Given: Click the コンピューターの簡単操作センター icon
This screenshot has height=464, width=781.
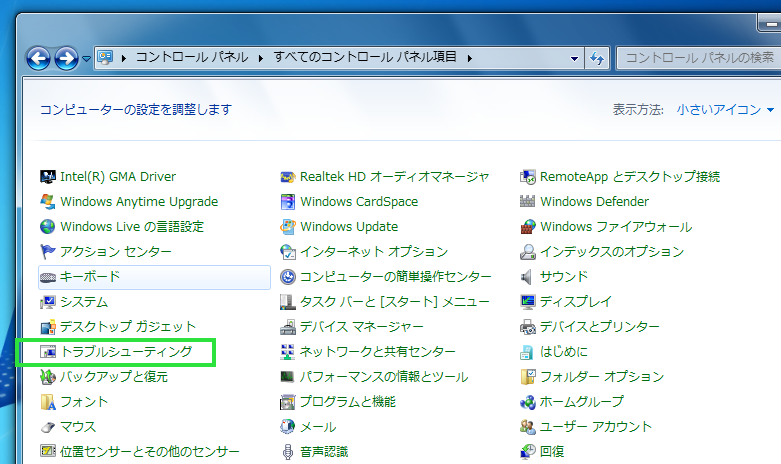Looking at the screenshot, I should 288,277.
